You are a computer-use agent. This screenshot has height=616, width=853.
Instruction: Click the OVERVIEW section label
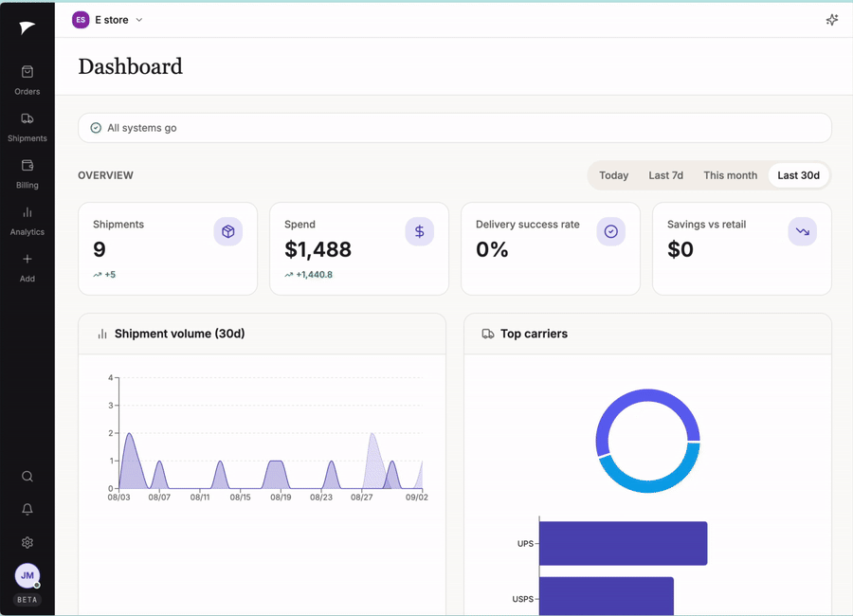pos(105,175)
